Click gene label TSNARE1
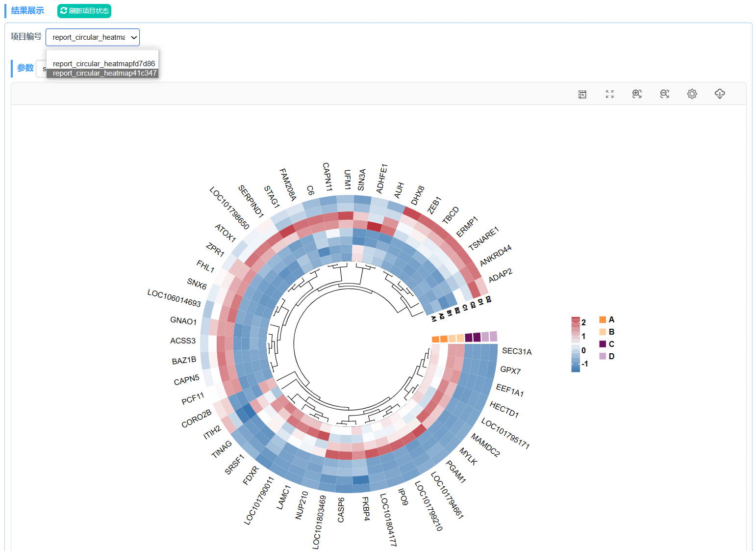The image size is (756, 551). click(483, 238)
